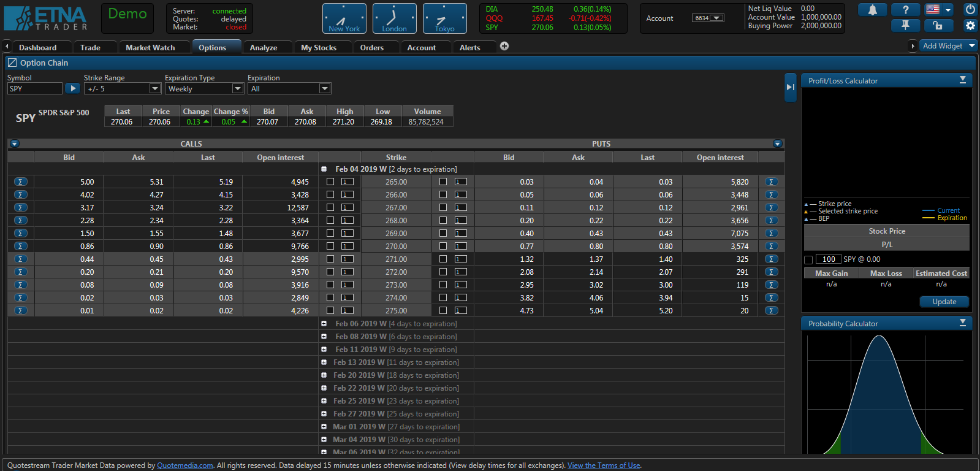Check the call checkbox for strike 270.00

[x=330, y=246]
